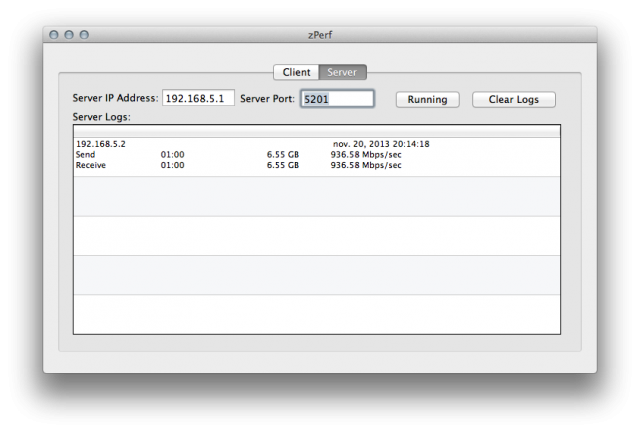Click the Server Port label
Image resolution: width=640 pixels, height=433 pixels.
[x=267, y=99]
